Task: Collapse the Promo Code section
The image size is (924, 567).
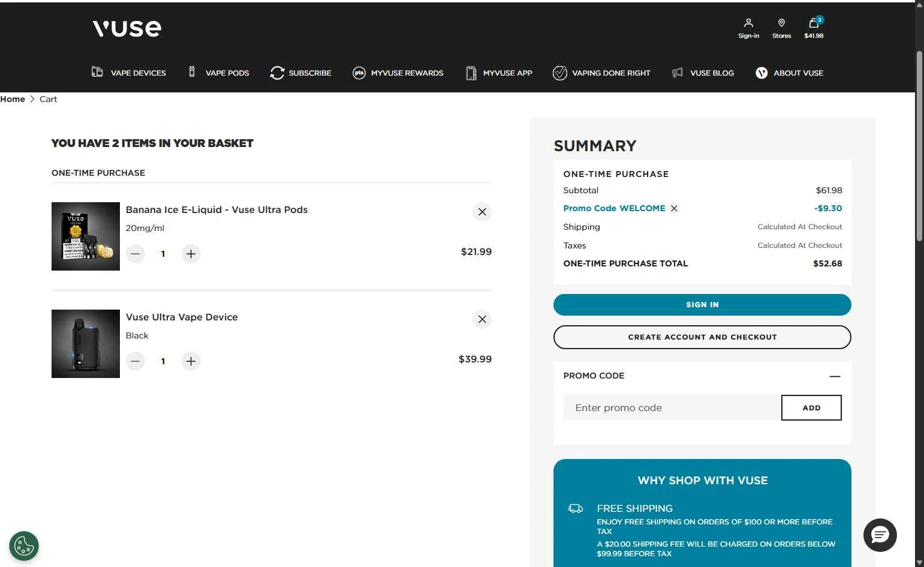Action: point(835,376)
